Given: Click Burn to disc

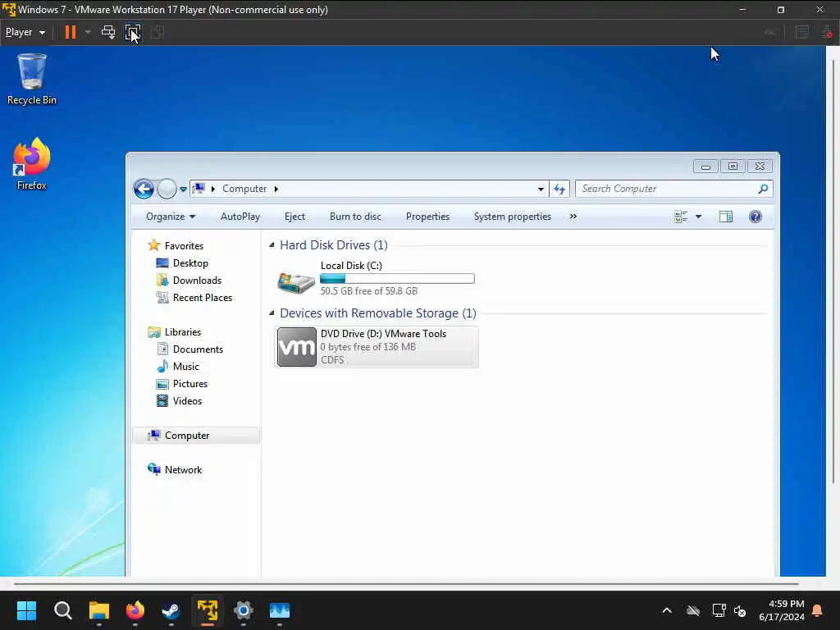Looking at the screenshot, I should click(355, 217).
